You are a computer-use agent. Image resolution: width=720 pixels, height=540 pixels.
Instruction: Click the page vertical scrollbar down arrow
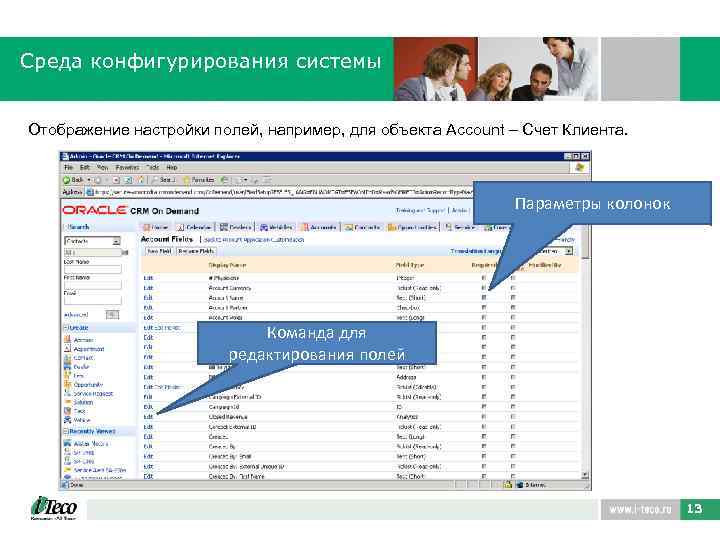coord(585,475)
